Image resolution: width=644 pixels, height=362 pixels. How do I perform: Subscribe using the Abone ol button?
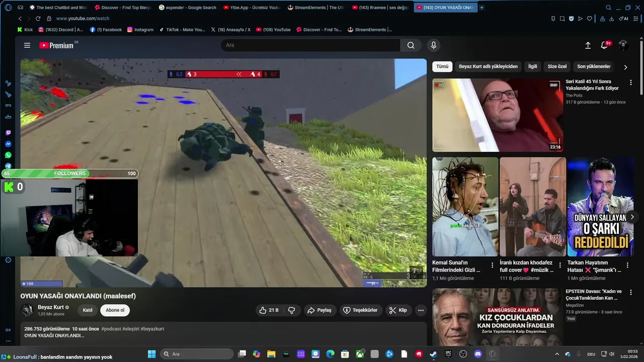coord(115,310)
